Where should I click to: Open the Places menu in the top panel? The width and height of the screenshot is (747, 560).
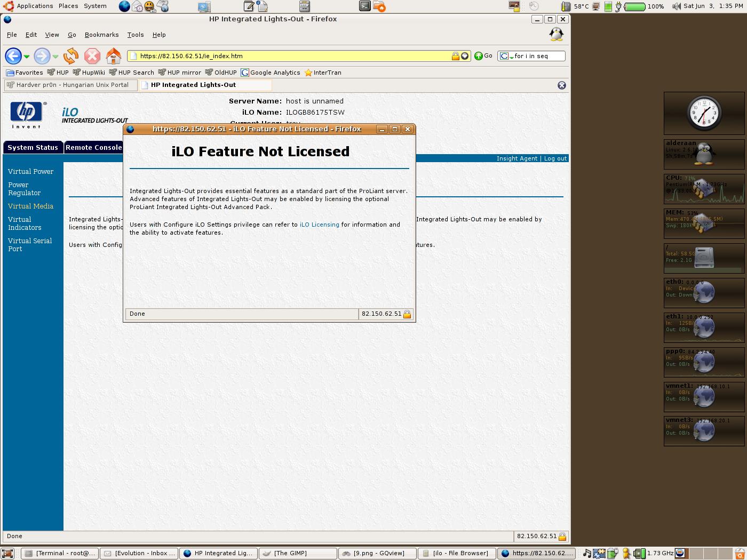68,6
